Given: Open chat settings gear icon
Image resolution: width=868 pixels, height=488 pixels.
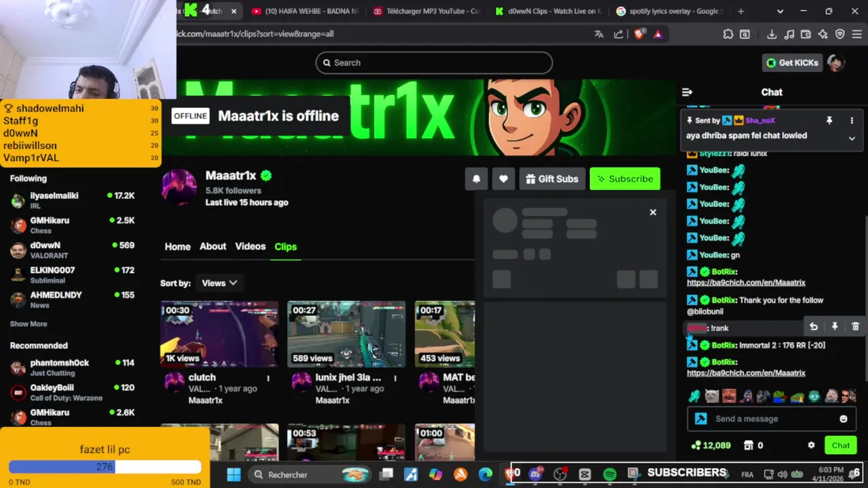Looking at the screenshot, I should click(x=811, y=445).
